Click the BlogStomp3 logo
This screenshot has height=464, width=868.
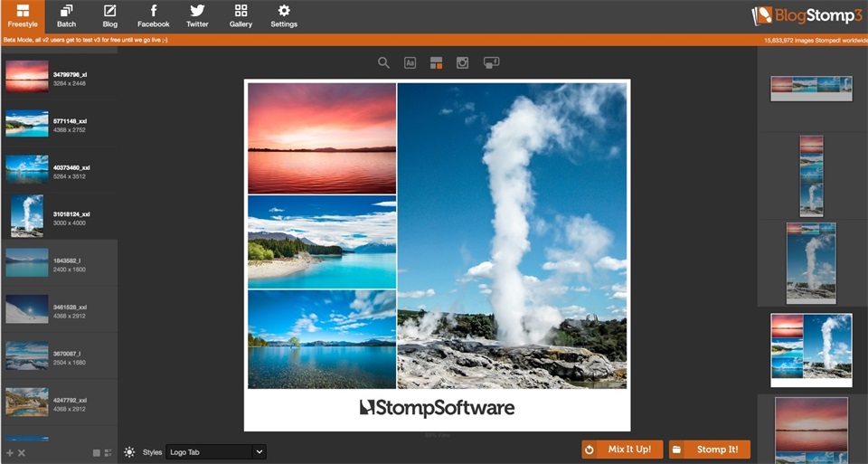807,15
